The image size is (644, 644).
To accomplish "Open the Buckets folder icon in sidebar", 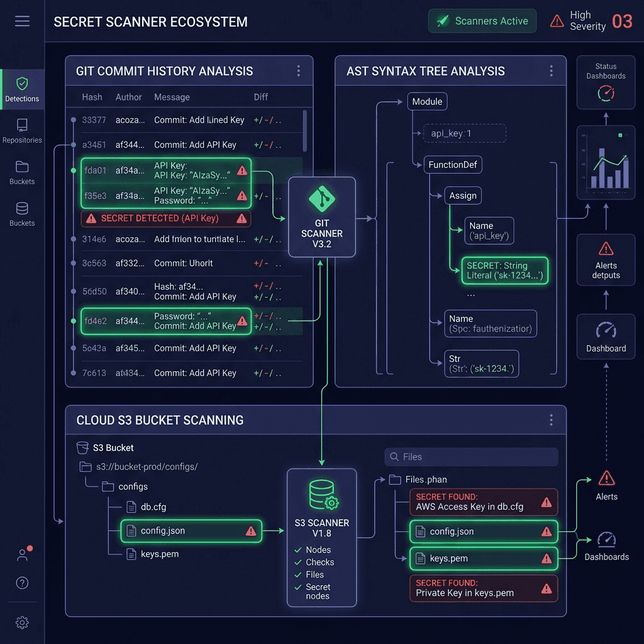I will (x=22, y=167).
